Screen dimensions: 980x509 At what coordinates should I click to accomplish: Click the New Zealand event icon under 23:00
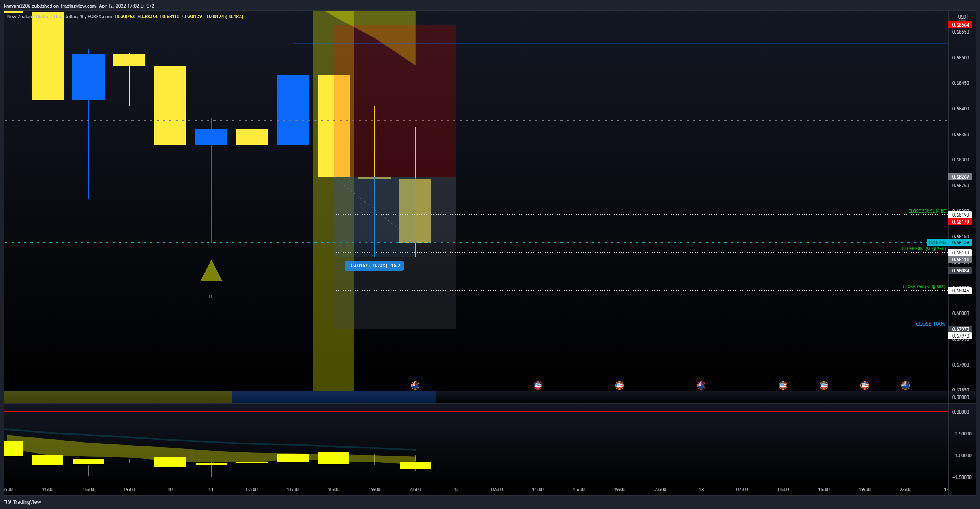415,385
